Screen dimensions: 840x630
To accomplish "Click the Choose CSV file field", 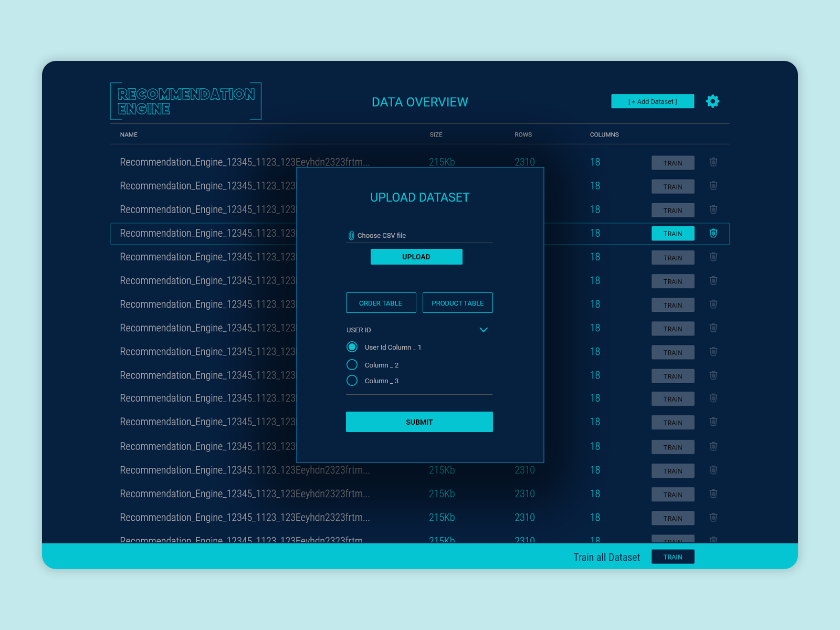I will click(x=419, y=236).
